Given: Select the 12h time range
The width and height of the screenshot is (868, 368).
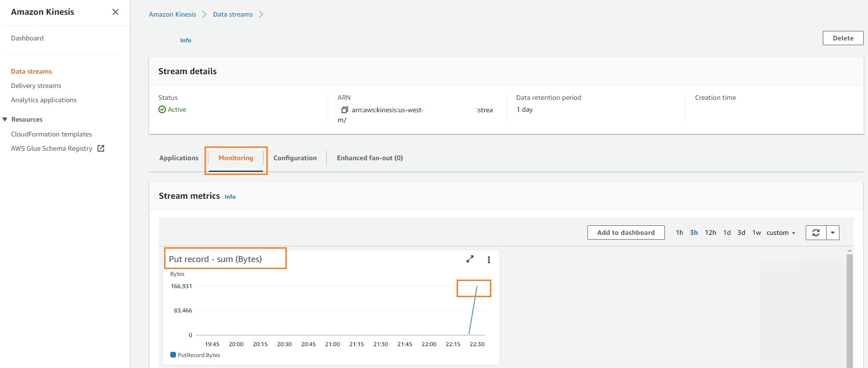Looking at the screenshot, I should tap(710, 232).
